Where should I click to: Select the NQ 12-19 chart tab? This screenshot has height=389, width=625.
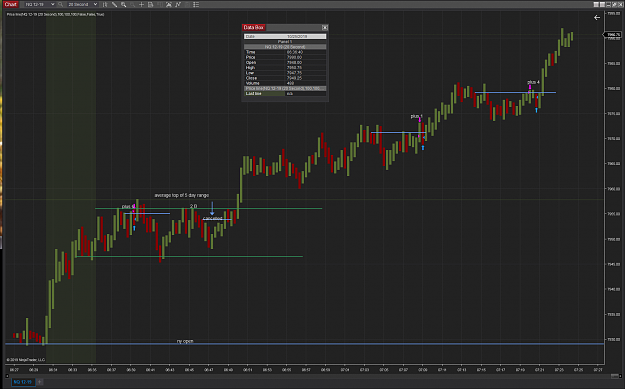(23, 382)
